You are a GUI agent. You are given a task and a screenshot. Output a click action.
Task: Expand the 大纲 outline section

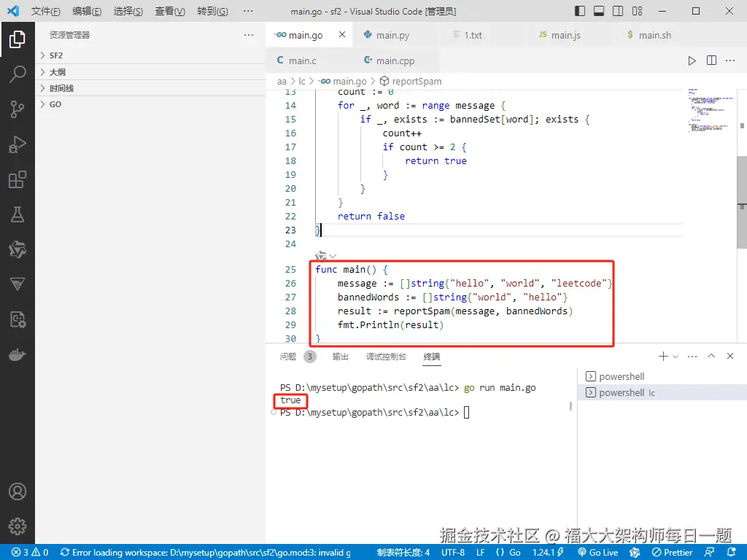coord(150,72)
